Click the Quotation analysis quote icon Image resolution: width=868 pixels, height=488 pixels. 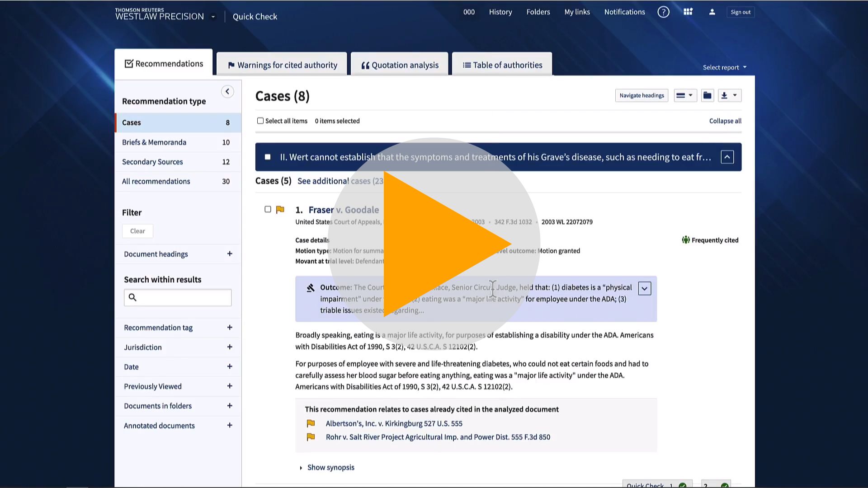point(364,64)
